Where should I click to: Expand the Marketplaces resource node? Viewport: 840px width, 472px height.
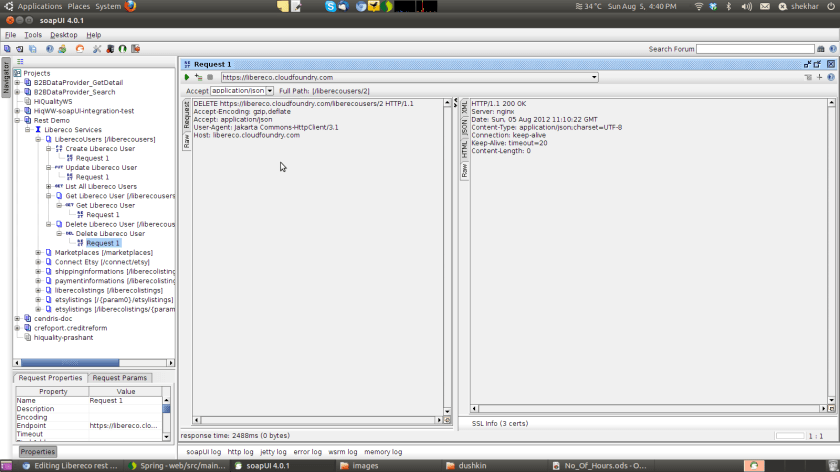(x=38, y=252)
